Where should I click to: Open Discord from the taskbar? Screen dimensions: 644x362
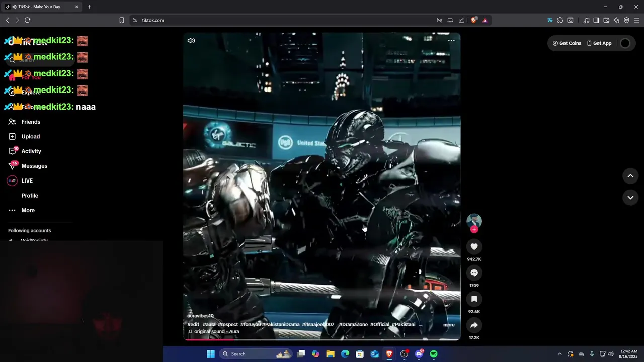click(x=419, y=354)
